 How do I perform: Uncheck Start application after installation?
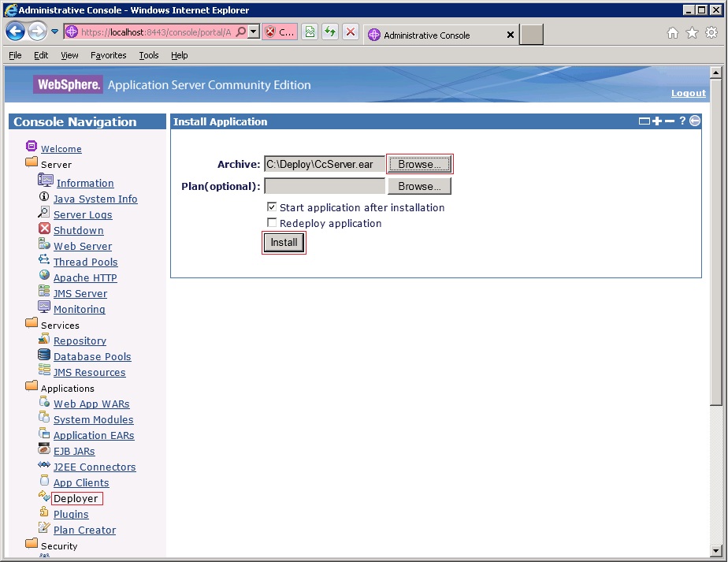(x=272, y=207)
